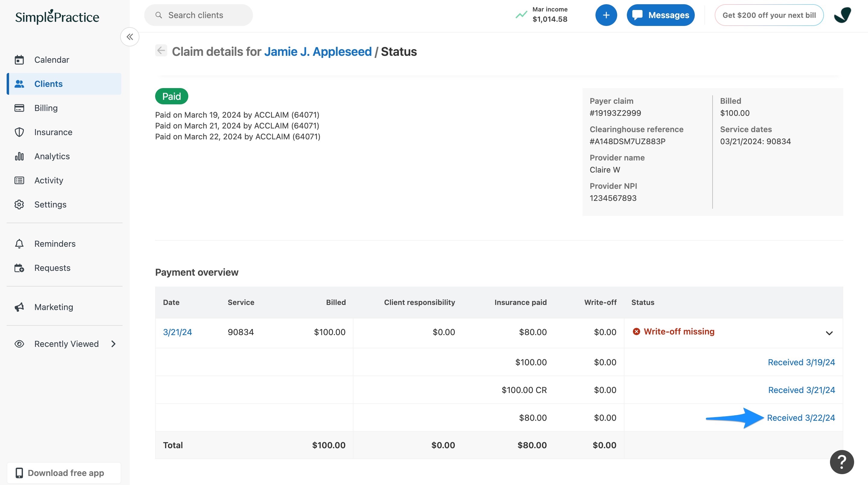Click the Recently Viewed eye icon
Image resolution: width=868 pixels, height=485 pixels.
click(19, 344)
